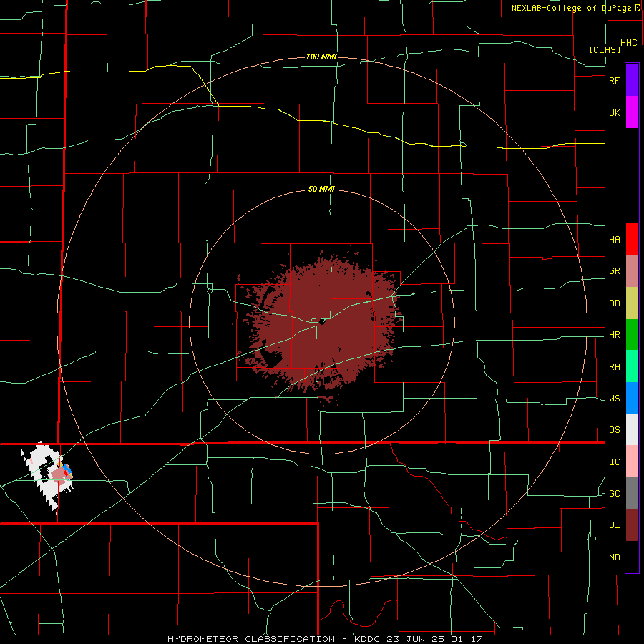The height and width of the screenshot is (644, 644).
Task: Click the DS legend label
Action: point(614,430)
